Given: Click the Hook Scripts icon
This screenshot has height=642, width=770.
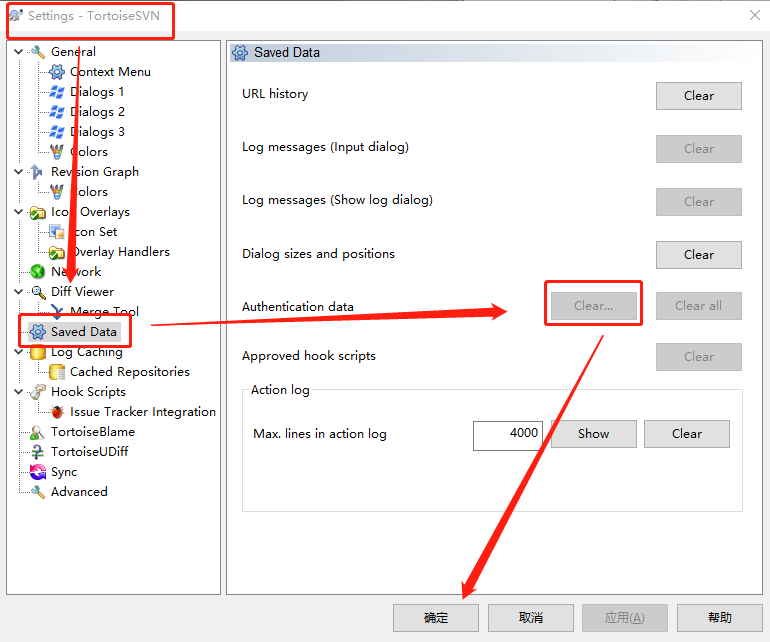Looking at the screenshot, I should tap(38, 392).
